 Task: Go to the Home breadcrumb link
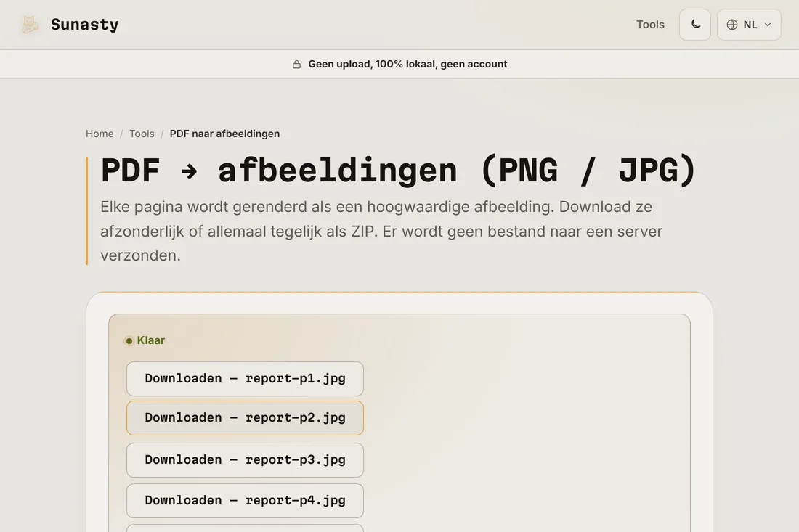coord(100,134)
